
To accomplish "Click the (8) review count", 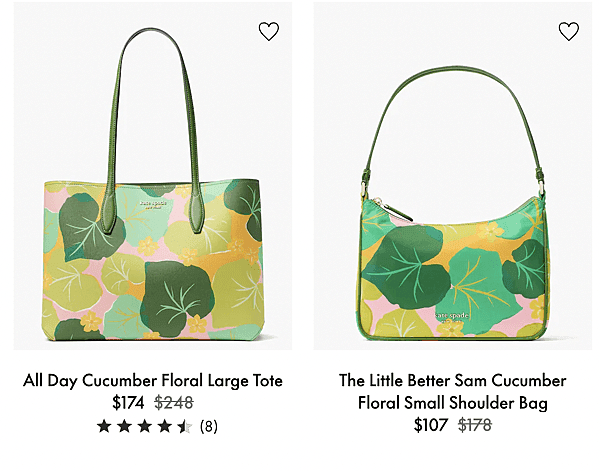I will (209, 426).
